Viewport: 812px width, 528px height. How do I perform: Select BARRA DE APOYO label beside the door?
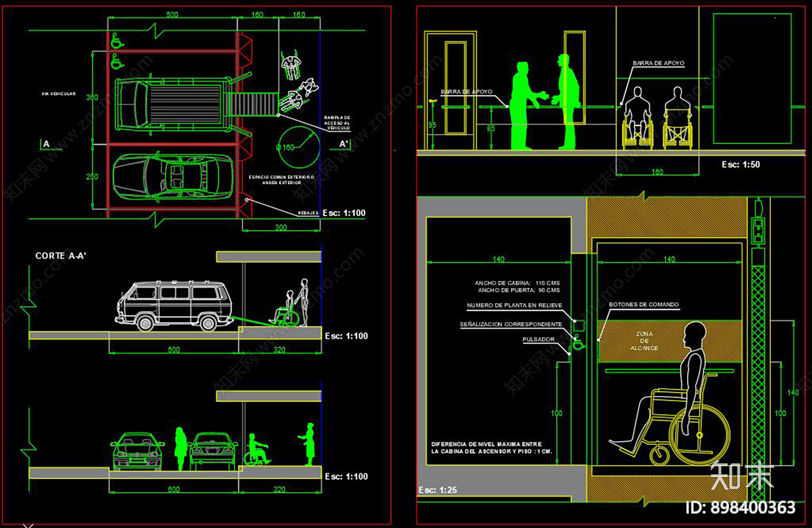[467, 92]
